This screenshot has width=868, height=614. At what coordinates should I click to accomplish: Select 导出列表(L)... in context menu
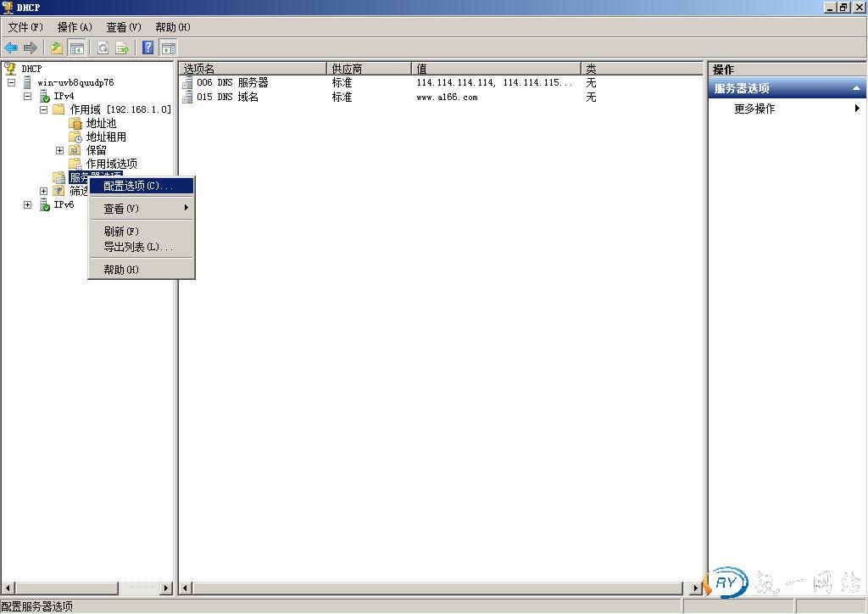click(137, 247)
